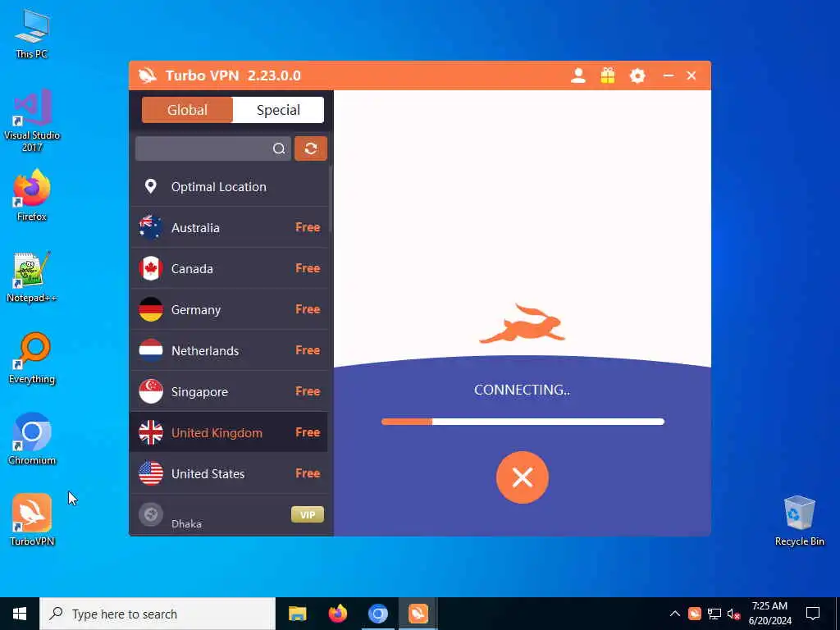Select the United Kingdom server
Image resolution: width=840 pixels, height=630 pixels.
click(230, 432)
